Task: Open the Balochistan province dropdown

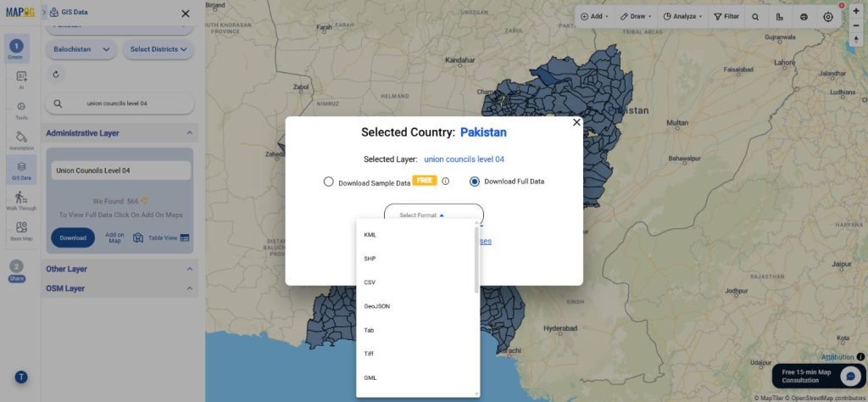Action: [81, 49]
